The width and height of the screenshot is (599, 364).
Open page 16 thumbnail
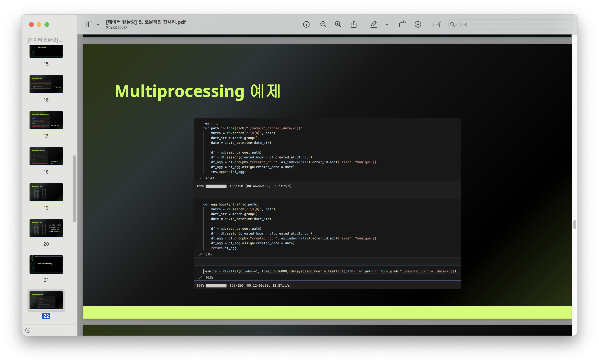pos(46,84)
